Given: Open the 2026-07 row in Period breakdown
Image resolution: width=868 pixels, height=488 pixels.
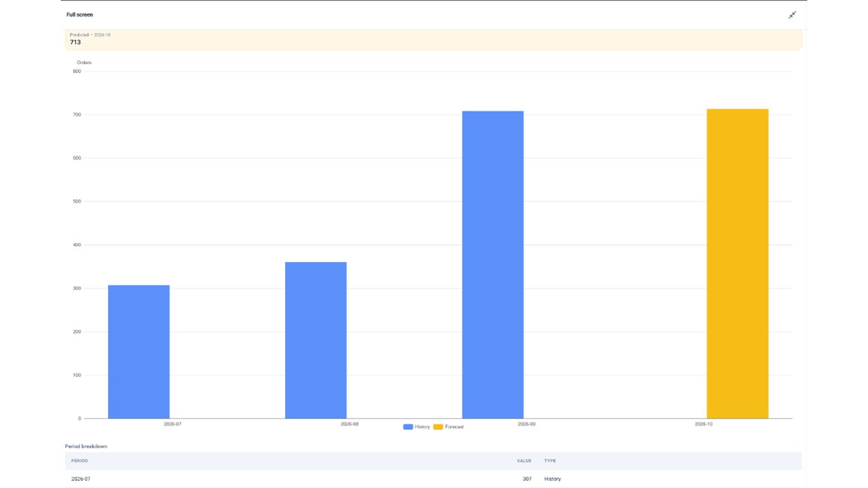Looking at the screenshot, I should click(433, 479).
